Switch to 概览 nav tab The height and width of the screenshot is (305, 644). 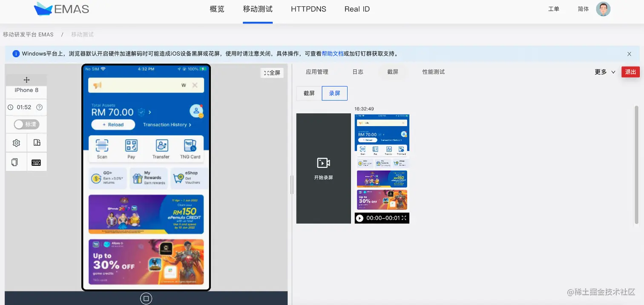217,9
